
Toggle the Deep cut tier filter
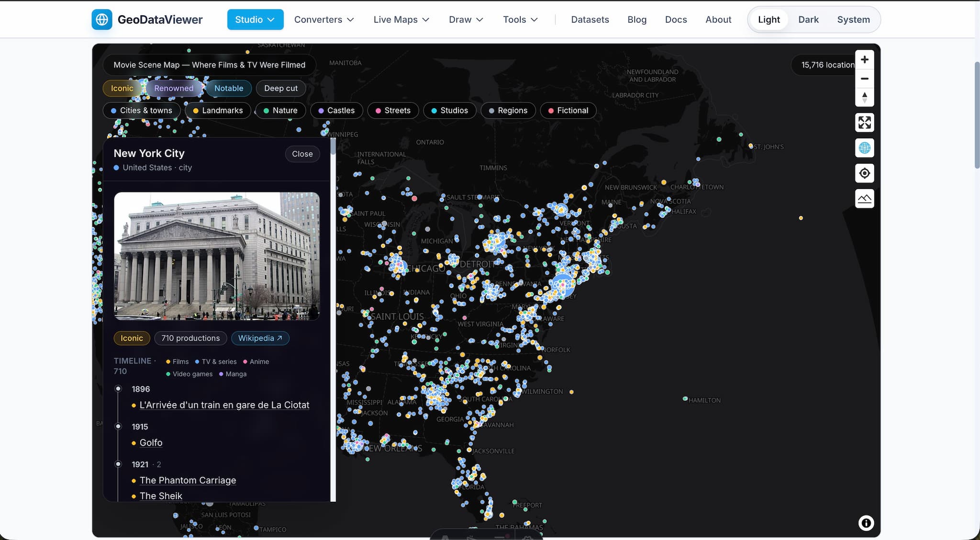click(281, 88)
